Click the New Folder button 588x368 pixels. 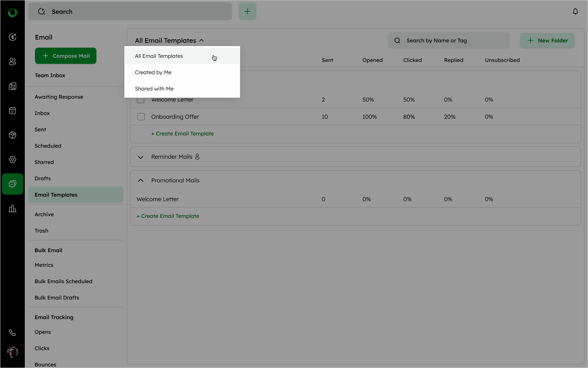[x=547, y=40]
